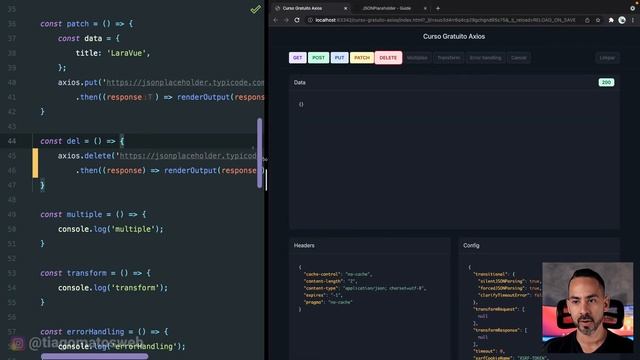Click the PUT request button

[x=339, y=58]
